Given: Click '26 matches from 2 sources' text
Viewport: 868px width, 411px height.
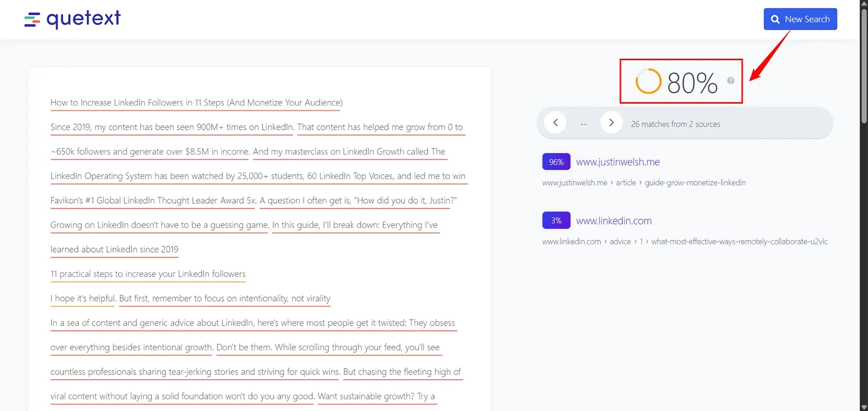Looking at the screenshot, I should [x=675, y=124].
